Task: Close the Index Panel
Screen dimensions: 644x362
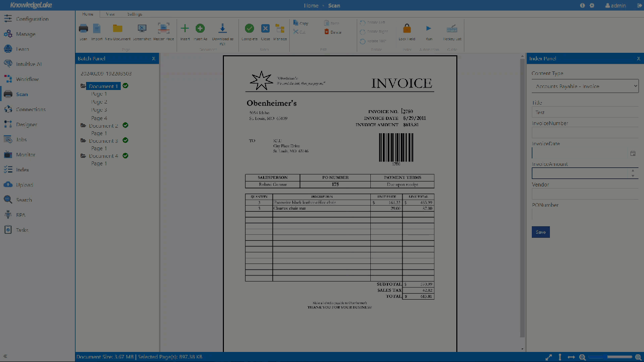Action: tap(638, 59)
